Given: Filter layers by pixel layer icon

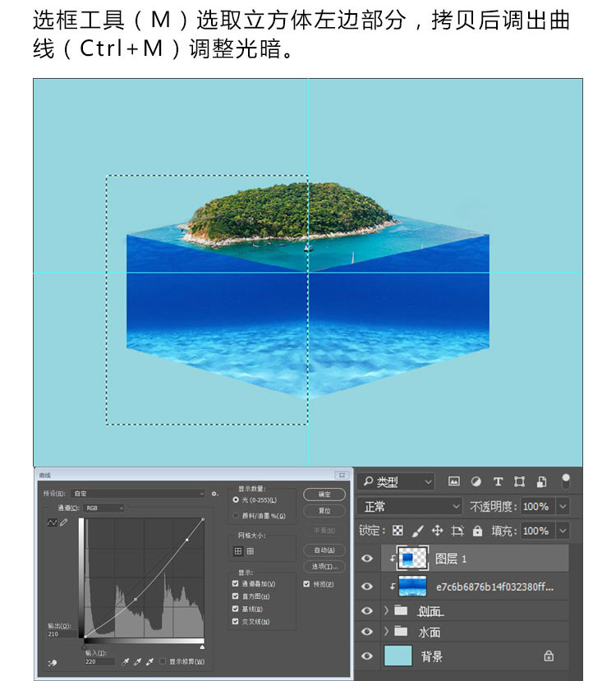Looking at the screenshot, I should [x=453, y=481].
